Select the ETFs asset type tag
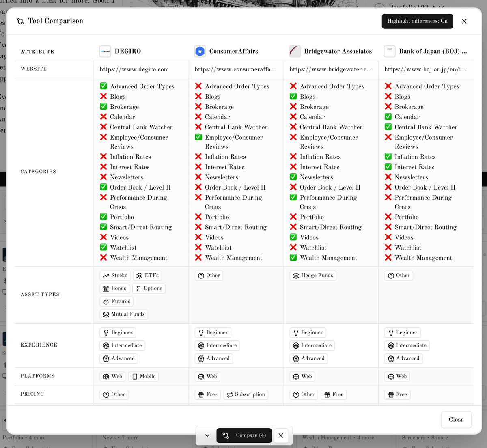Viewport: 487px width, 448px height. coord(147,276)
